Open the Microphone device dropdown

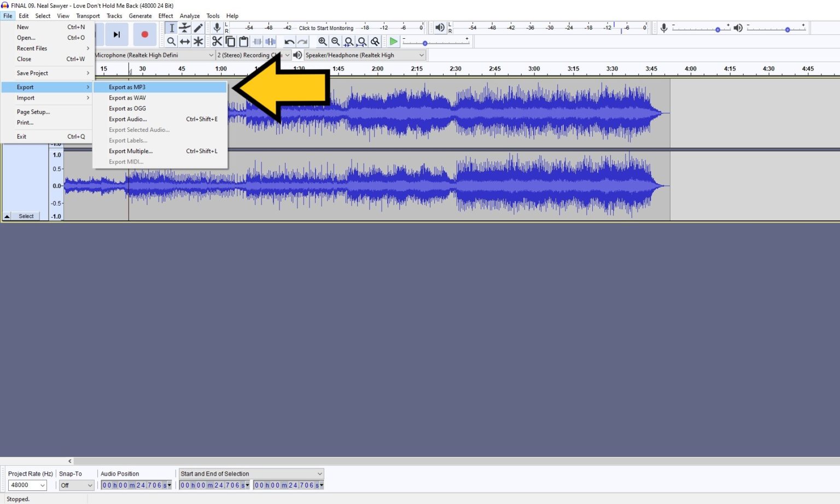click(x=212, y=55)
